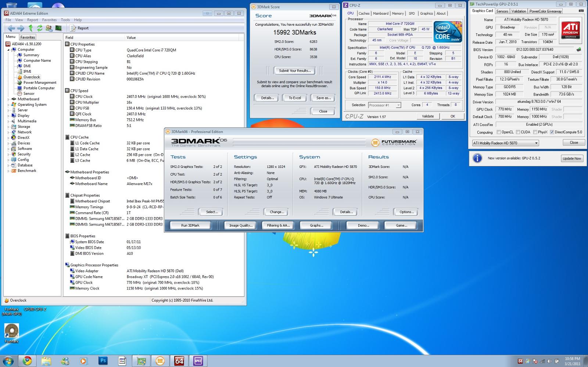Switch to Sensors tab in GPU-Z
This screenshot has height=367, width=588.
click(502, 11)
